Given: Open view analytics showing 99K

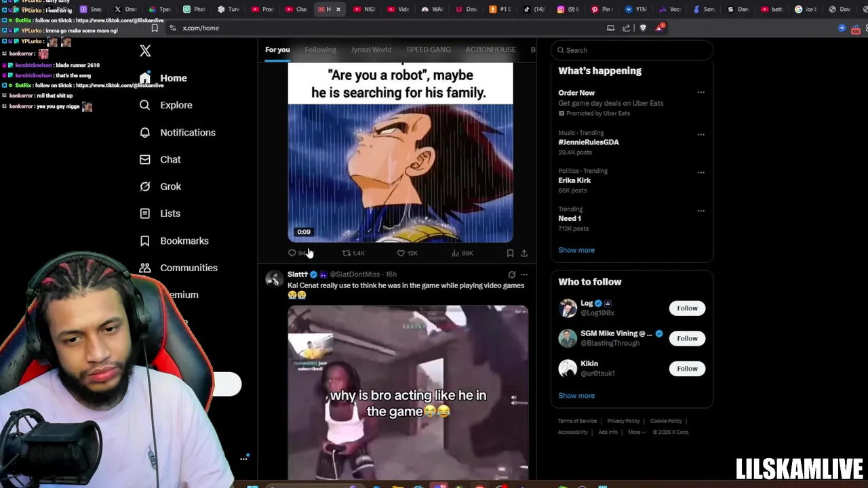Looking at the screenshot, I should (x=456, y=253).
